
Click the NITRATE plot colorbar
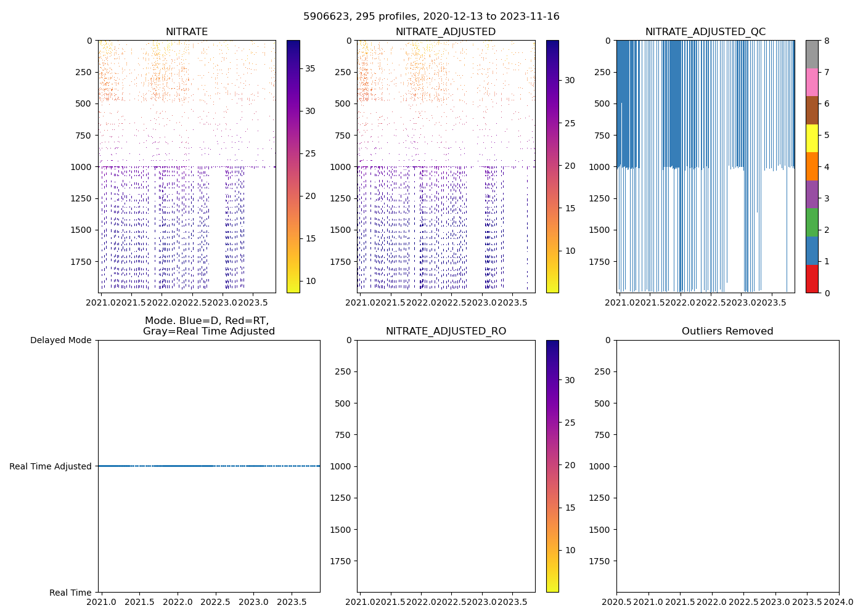[293, 166]
